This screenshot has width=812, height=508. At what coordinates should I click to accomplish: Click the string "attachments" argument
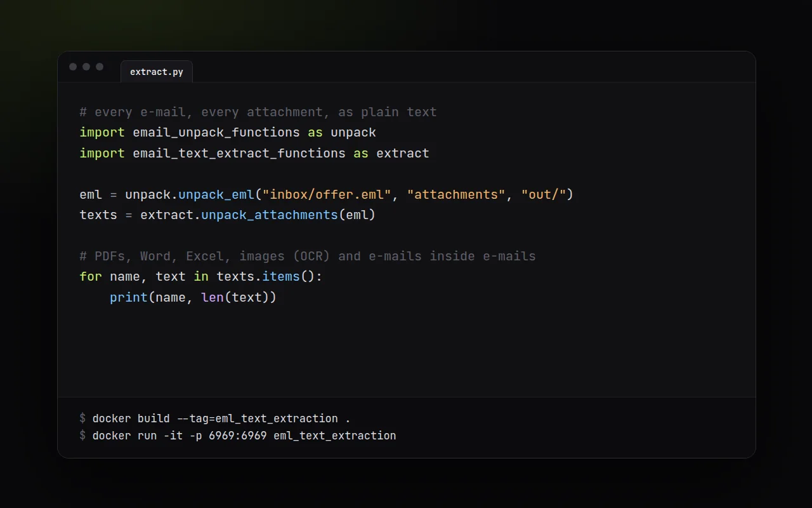tap(456, 194)
